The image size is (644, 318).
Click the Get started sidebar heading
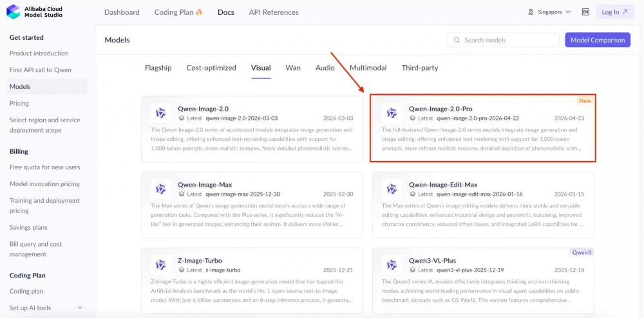(x=26, y=37)
